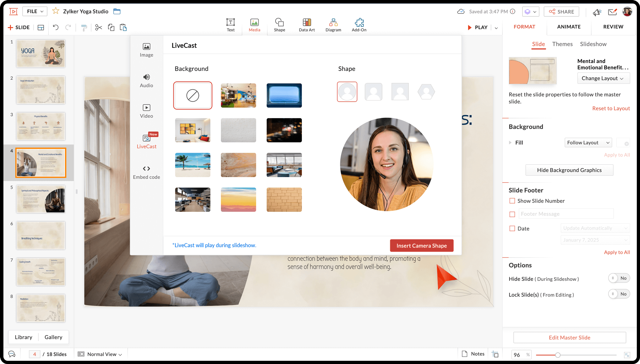Viewport: 640px width, 364px height.
Task: Adjust the zoom slider handle
Action: [558, 355]
